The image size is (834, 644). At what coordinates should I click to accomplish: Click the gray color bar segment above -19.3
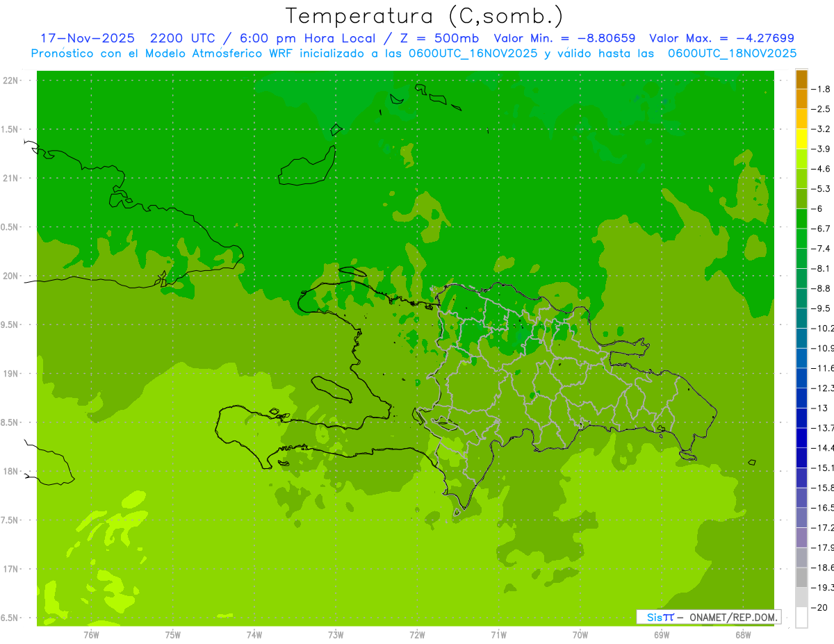(x=801, y=577)
